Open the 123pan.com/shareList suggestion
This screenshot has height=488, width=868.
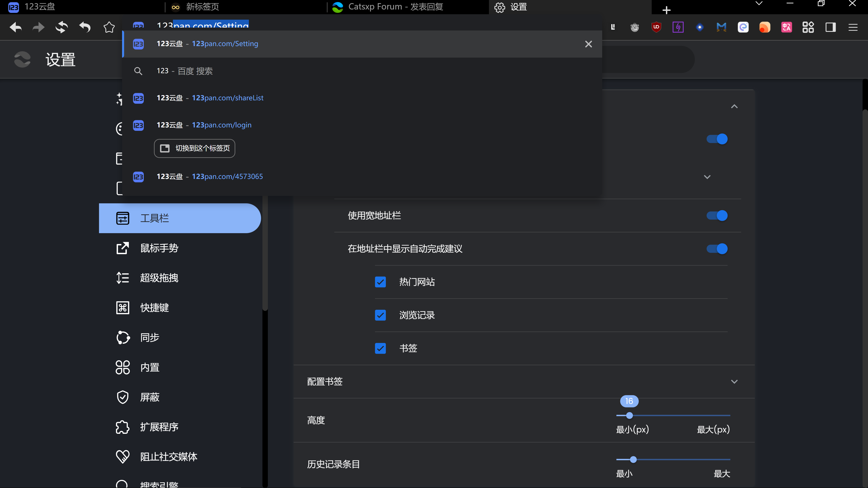(227, 98)
